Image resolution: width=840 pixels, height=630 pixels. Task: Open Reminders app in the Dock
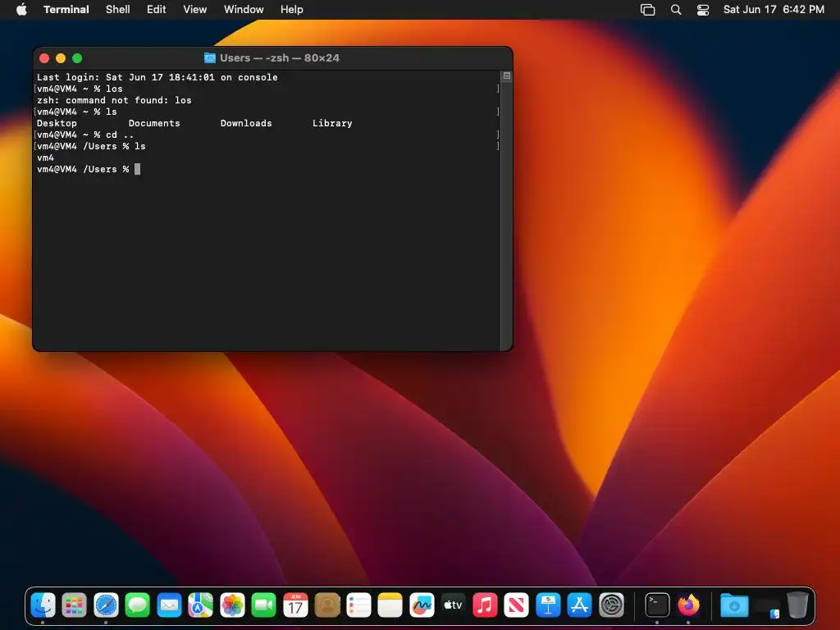(x=358, y=605)
